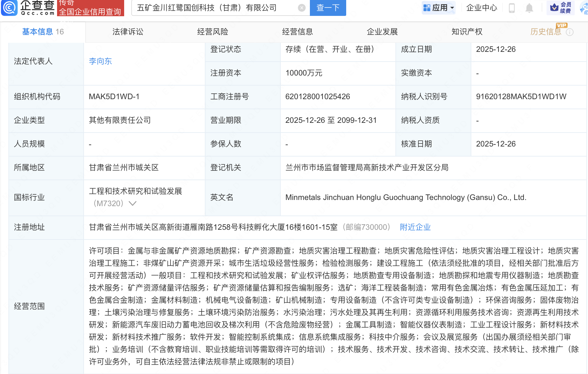The width and height of the screenshot is (588, 374).
Task: Click into the company name search field
Action: [214, 8]
